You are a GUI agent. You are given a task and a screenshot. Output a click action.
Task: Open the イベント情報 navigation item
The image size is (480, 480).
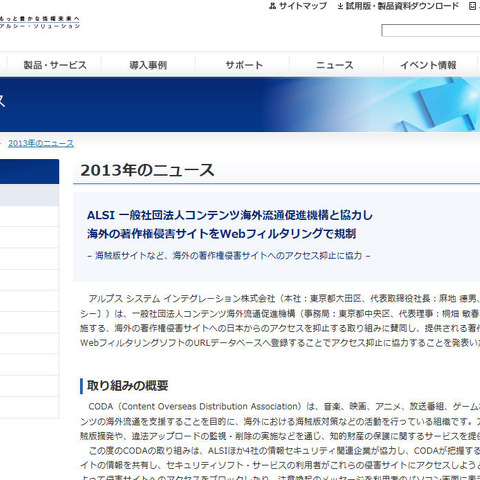click(428, 65)
